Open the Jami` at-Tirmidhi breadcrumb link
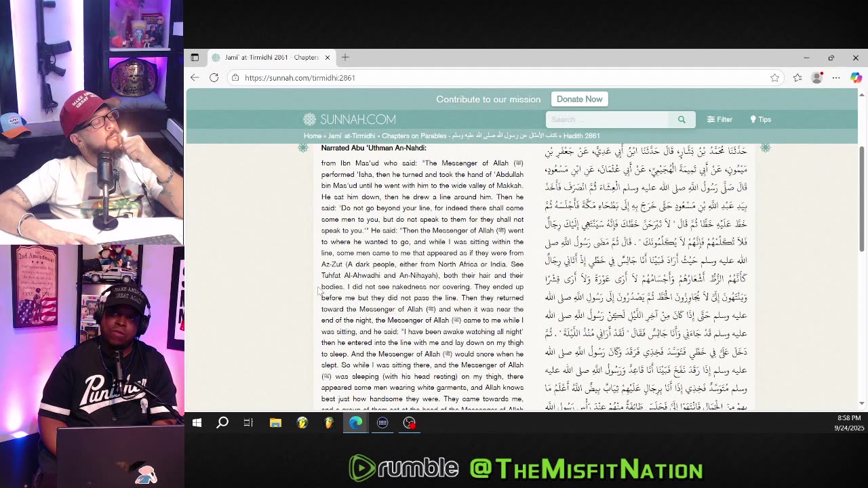 tap(351, 136)
